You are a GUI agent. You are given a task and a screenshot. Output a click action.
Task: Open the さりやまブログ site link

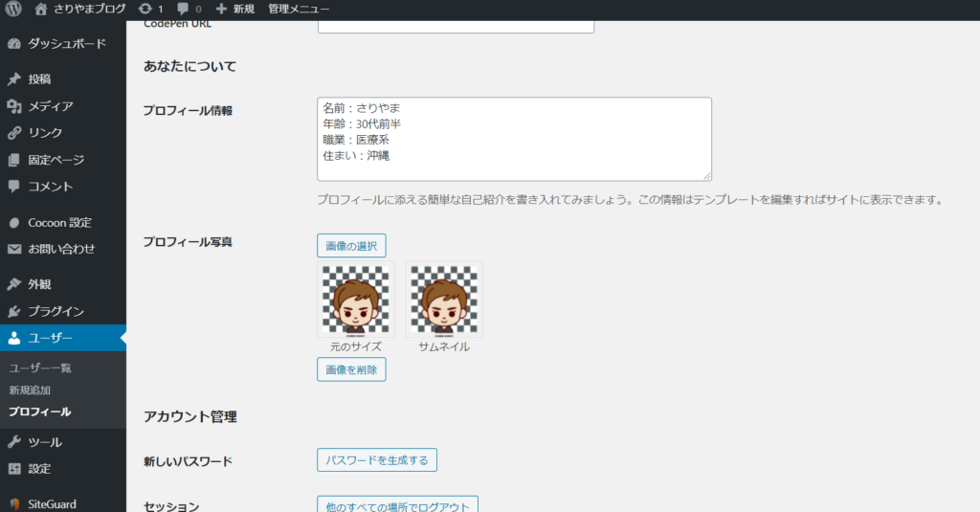click(x=89, y=9)
